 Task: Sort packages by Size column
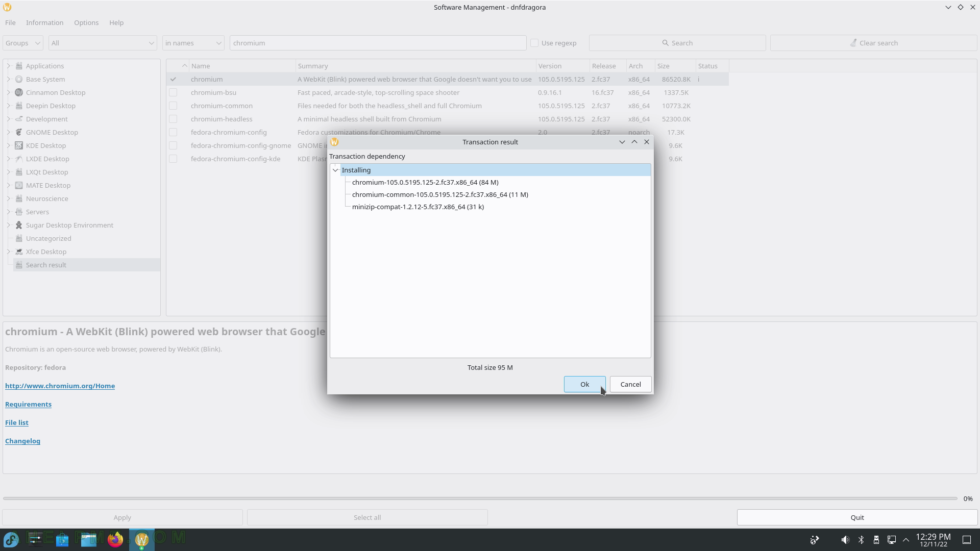click(x=675, y=66)
